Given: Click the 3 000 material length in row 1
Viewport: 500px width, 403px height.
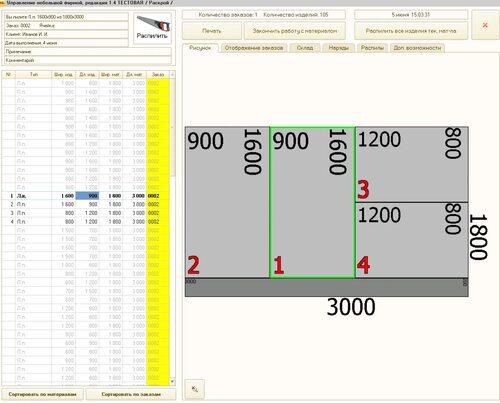Looking at the screenshot, I should [x=134, y=196].
